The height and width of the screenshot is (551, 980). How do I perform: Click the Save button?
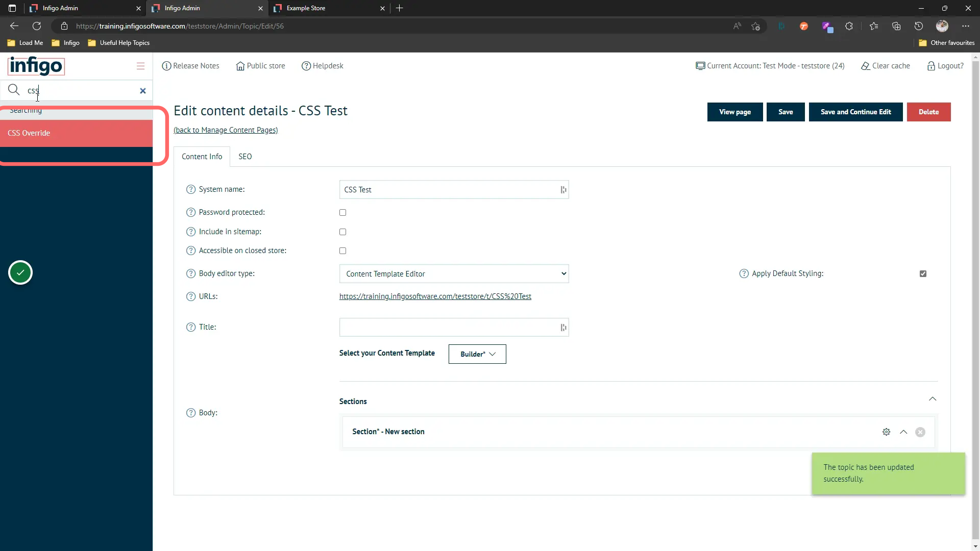(x=786, y=112)
